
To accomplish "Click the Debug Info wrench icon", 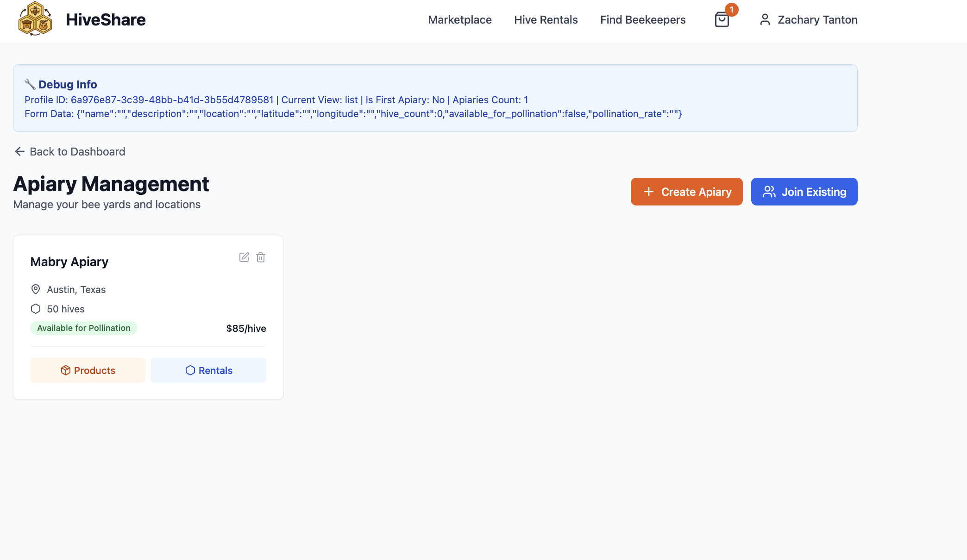I will point(30,84).
